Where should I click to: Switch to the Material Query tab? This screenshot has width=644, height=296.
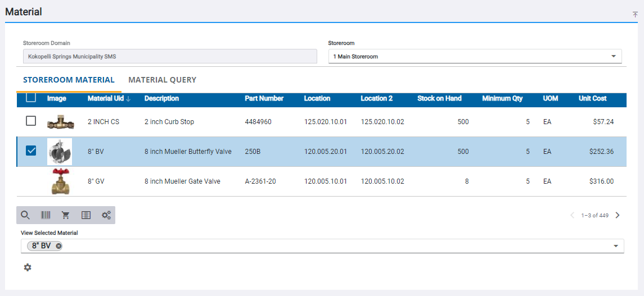tap(162, 80)
